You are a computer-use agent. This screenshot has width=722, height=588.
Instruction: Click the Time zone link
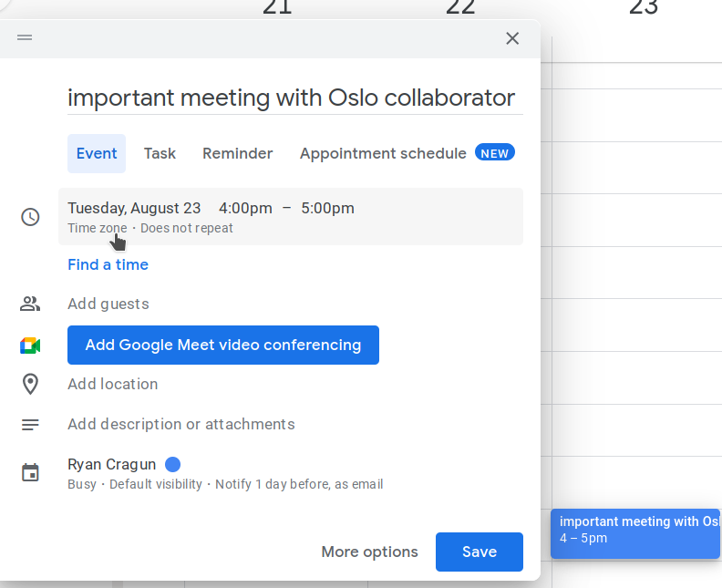coord(98,228)
